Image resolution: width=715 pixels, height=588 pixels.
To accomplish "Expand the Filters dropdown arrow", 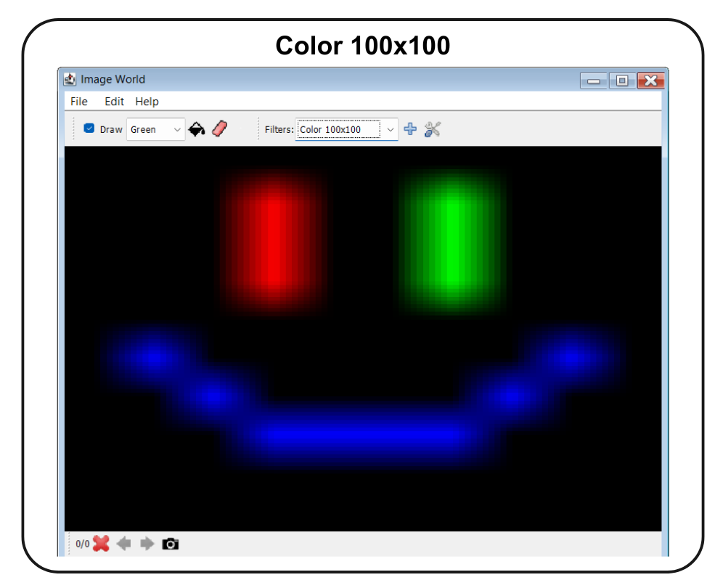I will [391, 128].
